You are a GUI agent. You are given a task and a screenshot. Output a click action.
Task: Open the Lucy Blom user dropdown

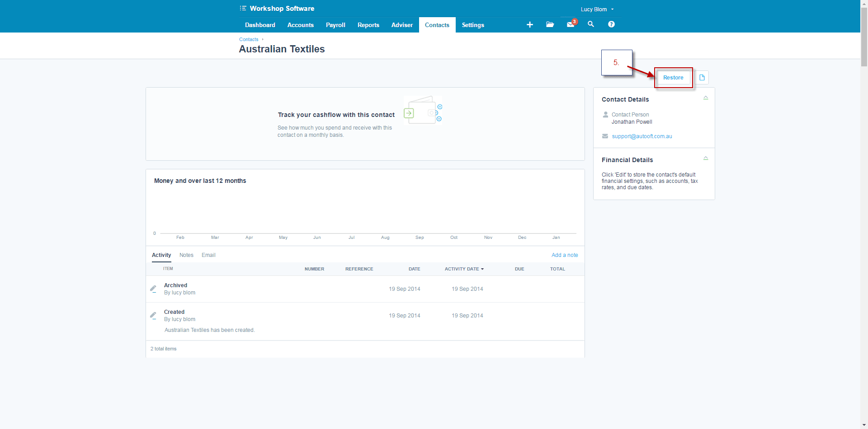click(x=597, y=9)
